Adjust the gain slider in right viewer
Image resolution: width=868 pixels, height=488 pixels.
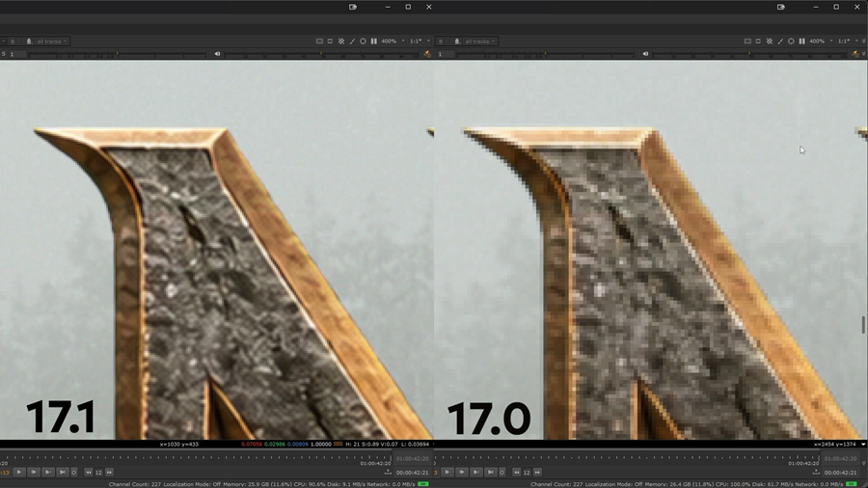click(x=547, y=54)
